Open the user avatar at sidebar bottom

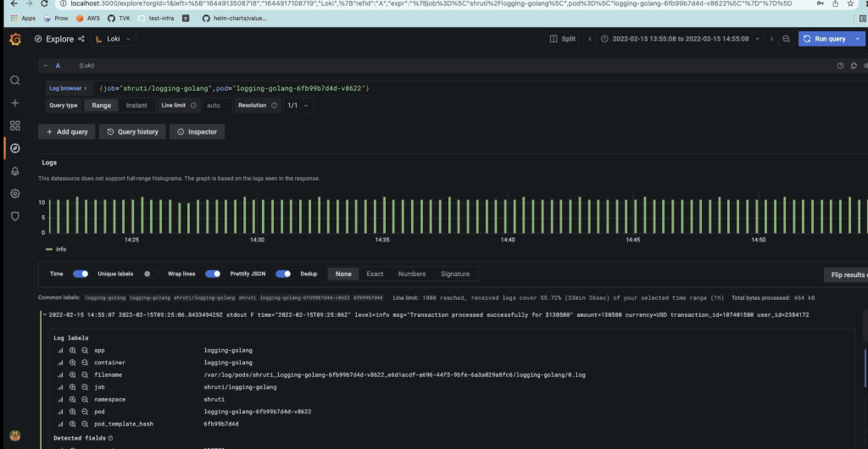coord(15,435)
